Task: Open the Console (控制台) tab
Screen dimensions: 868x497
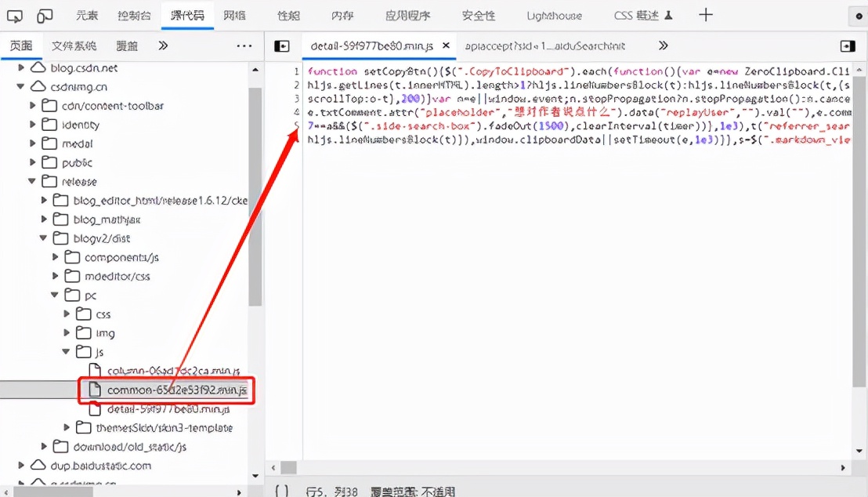Action: (x=134, y=16)
